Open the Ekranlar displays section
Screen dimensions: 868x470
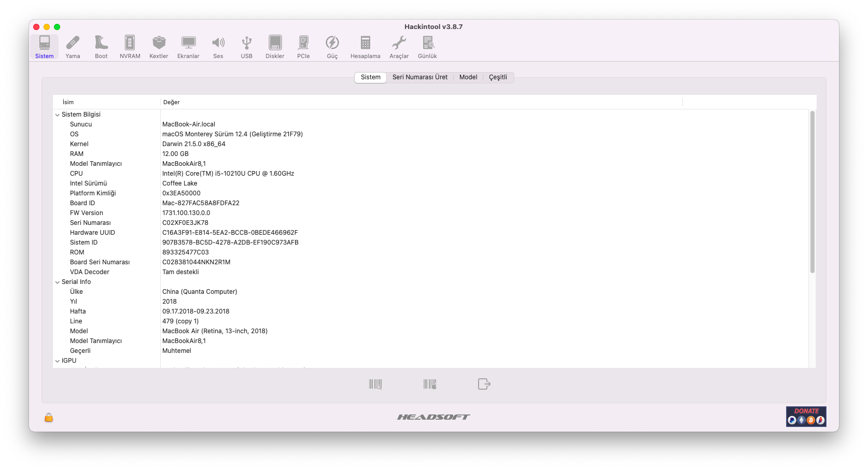point(188,47)
